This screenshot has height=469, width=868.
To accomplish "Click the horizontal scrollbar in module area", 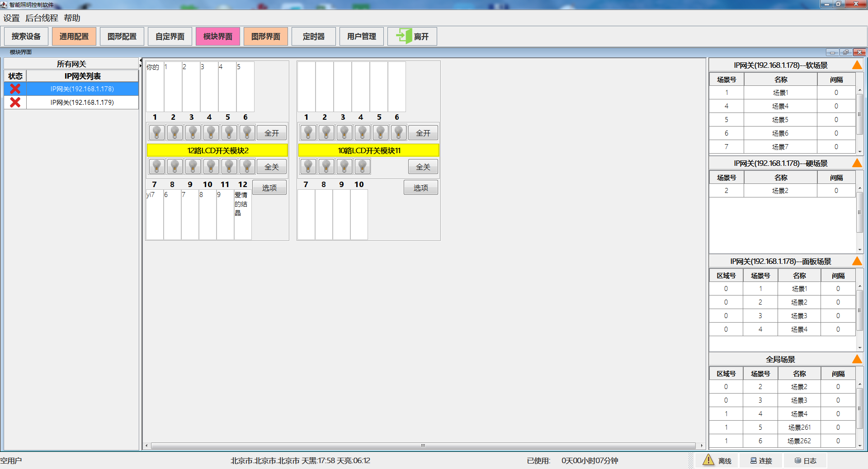I will tap(423, 446).
